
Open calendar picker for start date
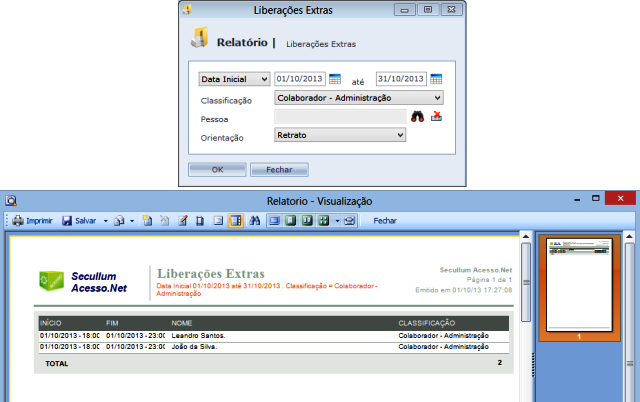click(335, 79)
